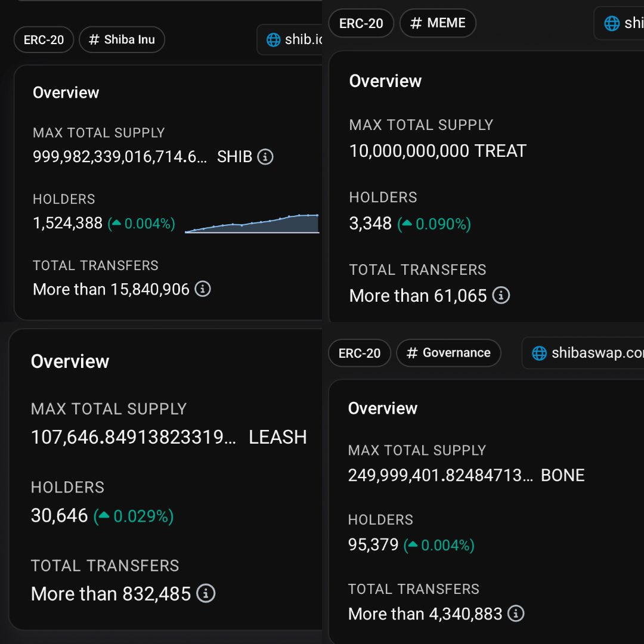Click Overview heading in the SHIB panel
Image resolution: width=644 pixels, height=644 pixels.
(x=66, y=93)
